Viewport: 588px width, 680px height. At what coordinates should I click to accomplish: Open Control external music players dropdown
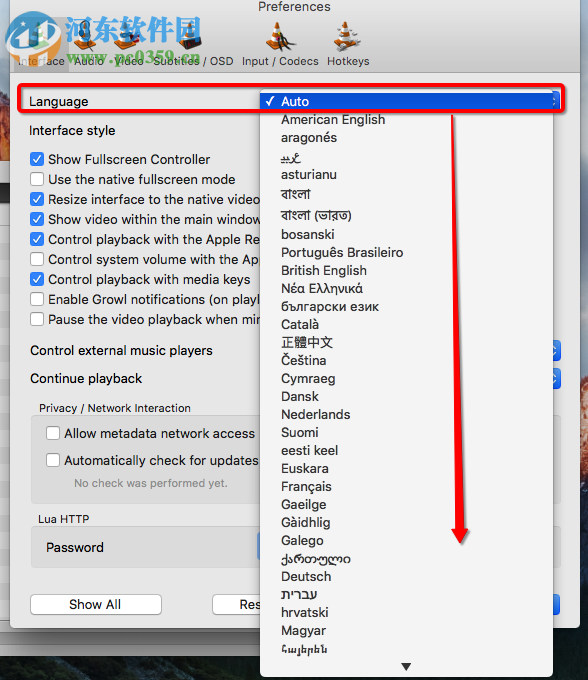tap(556, 350)
